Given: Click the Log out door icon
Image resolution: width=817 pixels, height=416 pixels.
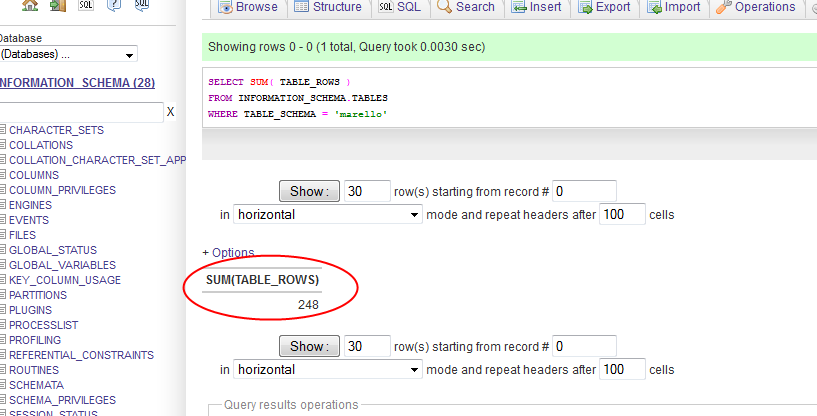Looking at the screenshot, I should point(58,6).
